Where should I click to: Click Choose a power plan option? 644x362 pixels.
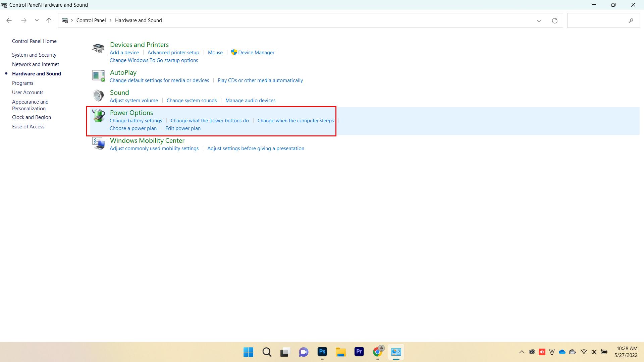click(x=133, y=128)
